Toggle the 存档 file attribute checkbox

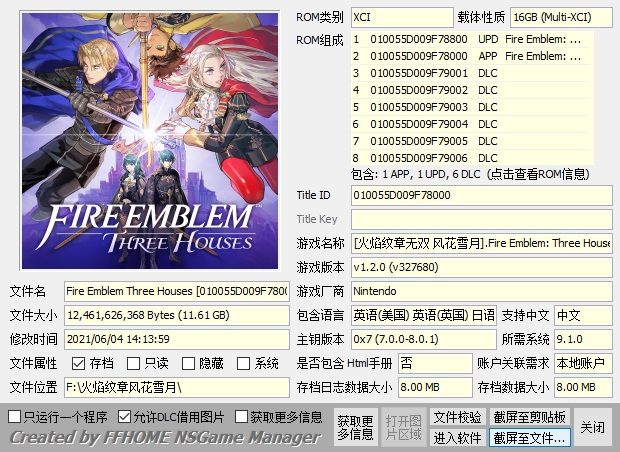78,363
